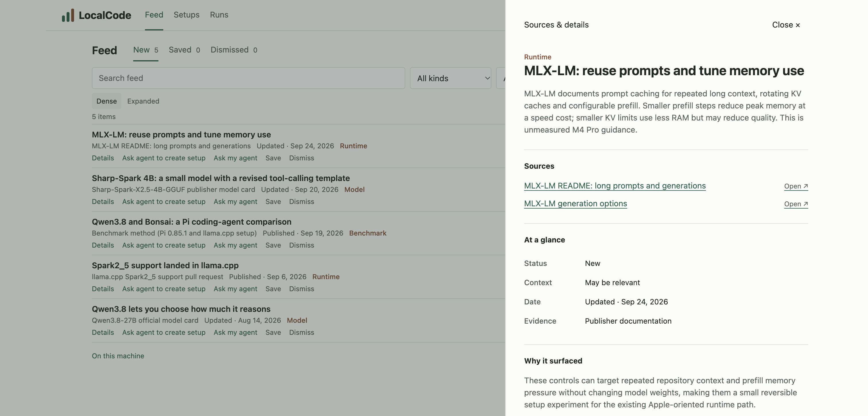Screen dimensions: 868x416
Task: Expand the All kinds dropdown
Action: tap(451, 78)
